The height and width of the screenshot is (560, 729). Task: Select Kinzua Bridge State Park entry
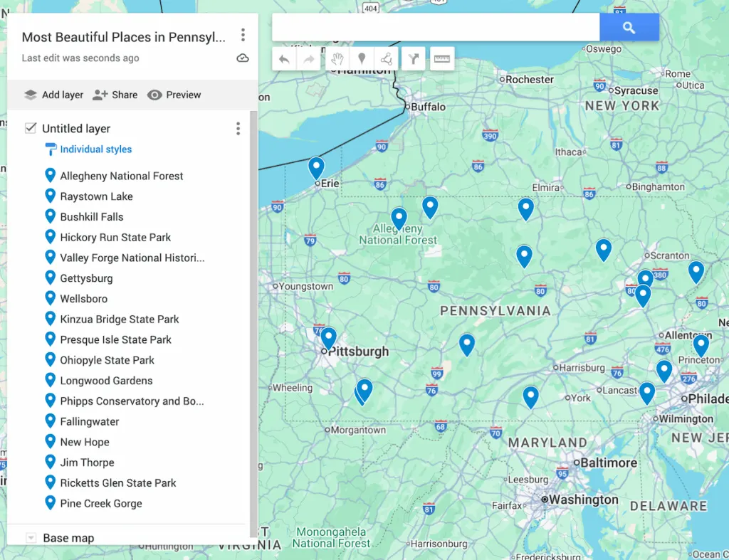[120, 319]
